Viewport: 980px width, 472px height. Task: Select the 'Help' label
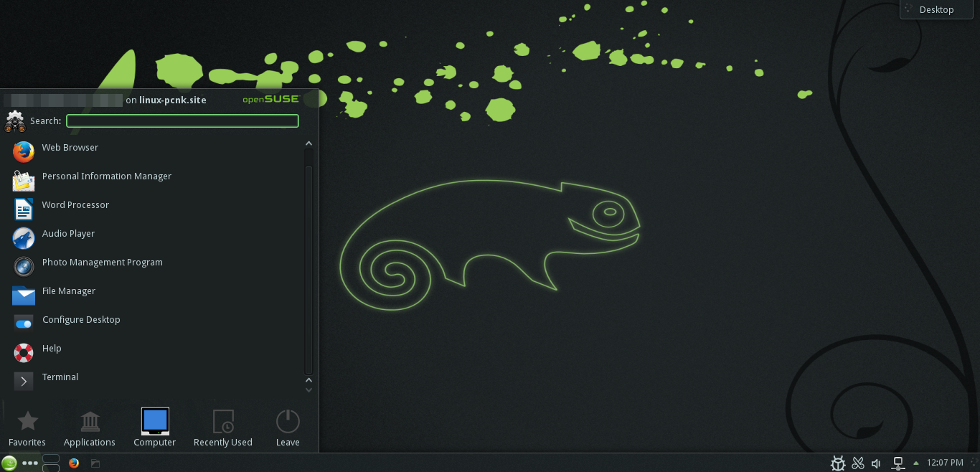[52, 348]
